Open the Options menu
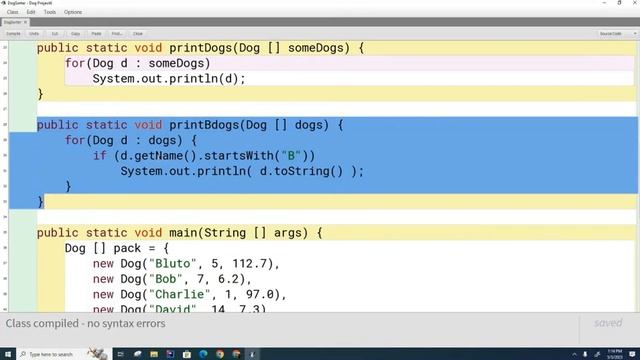 click(73, 12)
